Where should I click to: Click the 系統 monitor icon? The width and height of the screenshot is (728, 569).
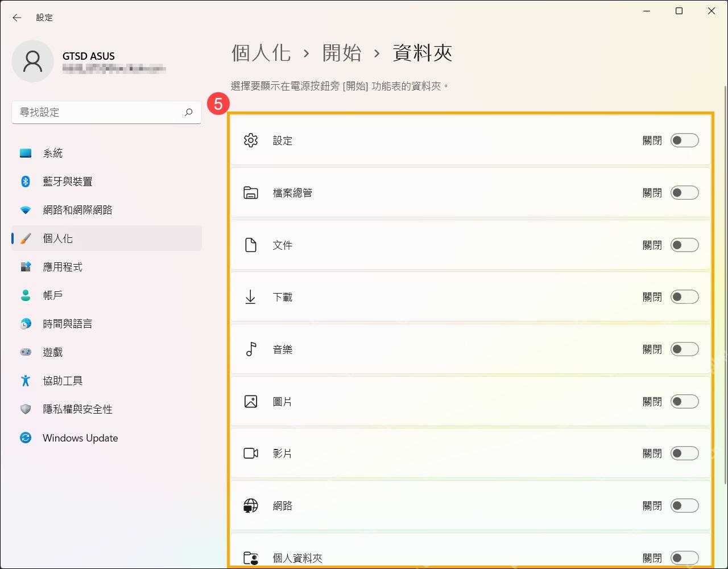pyautogui.click(x=26, y=153)
